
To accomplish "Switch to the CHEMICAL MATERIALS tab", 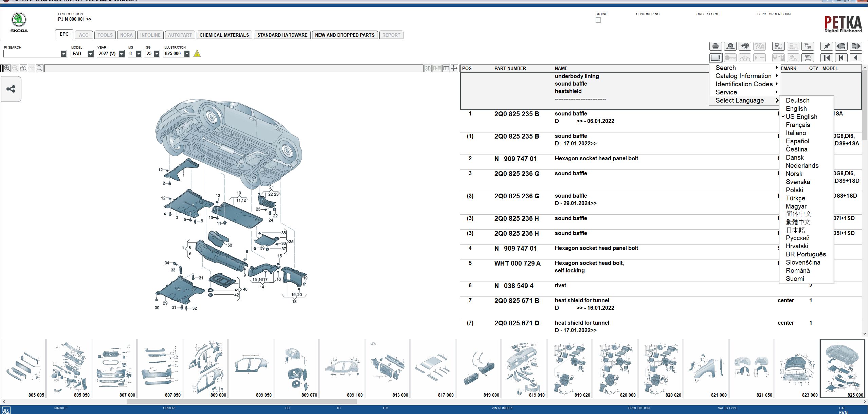I will pyautogui.click(x=224, y=35).
